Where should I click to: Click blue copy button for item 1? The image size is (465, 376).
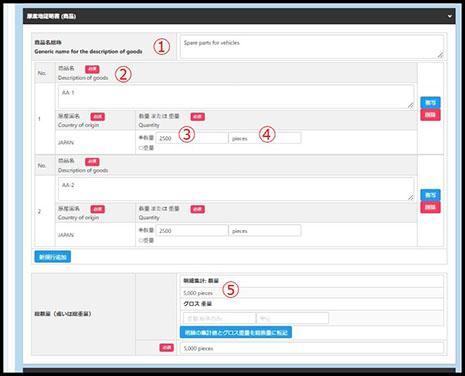[x=430, y=102]
